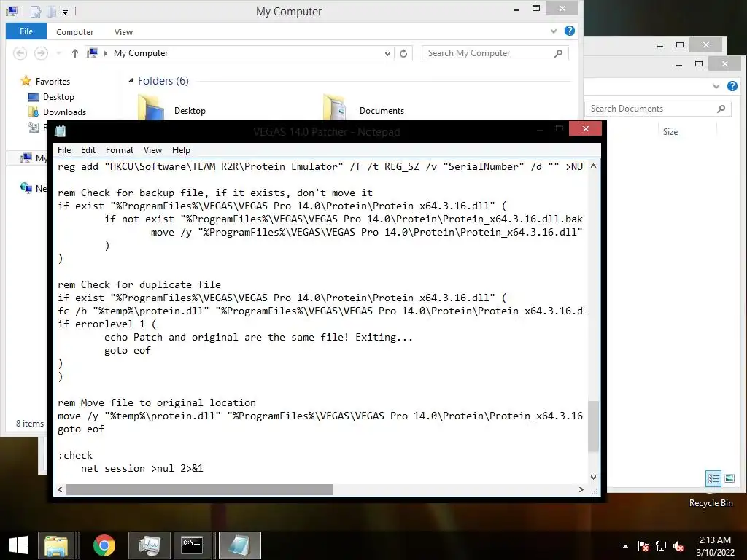Click the ":check" label line in Notepad

[75, 455]
